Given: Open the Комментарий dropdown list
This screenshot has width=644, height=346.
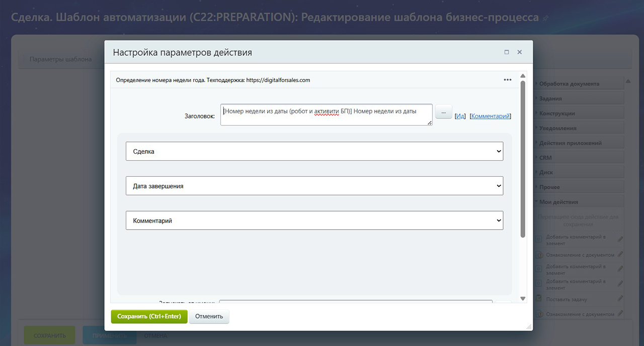Looking at the screenshot, I should pos(314,221).
